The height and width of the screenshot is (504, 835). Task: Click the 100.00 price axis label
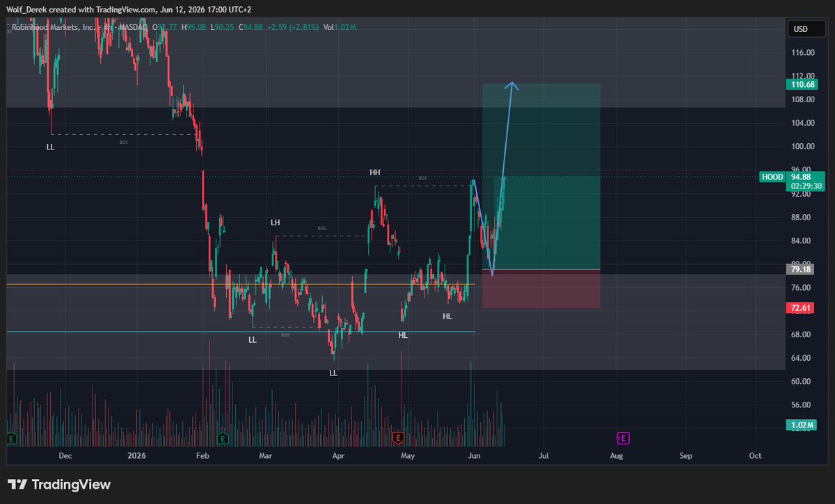point(803,147)
